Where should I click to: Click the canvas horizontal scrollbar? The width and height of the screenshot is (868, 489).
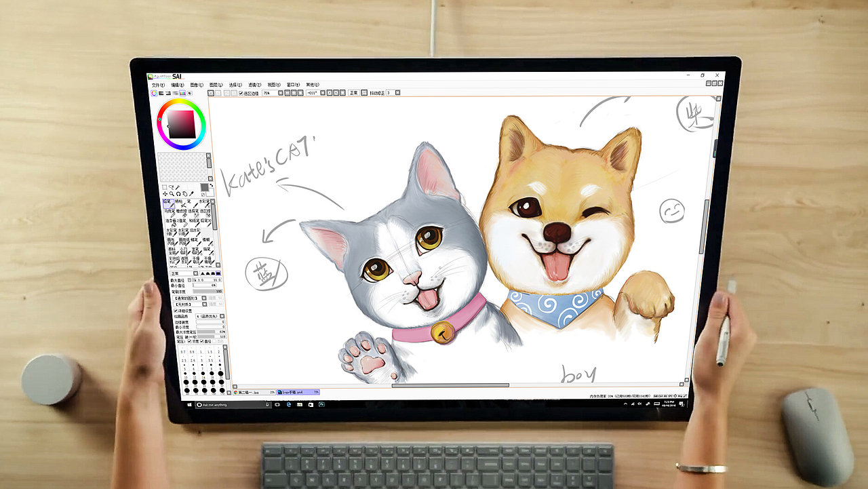point(450,385)
